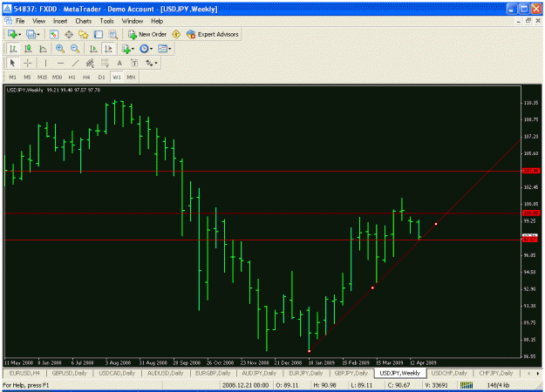Switch to the GBPJPY,Daily chart tab
This screenshot has width=545, height=392.
click(x=351, y=373)
